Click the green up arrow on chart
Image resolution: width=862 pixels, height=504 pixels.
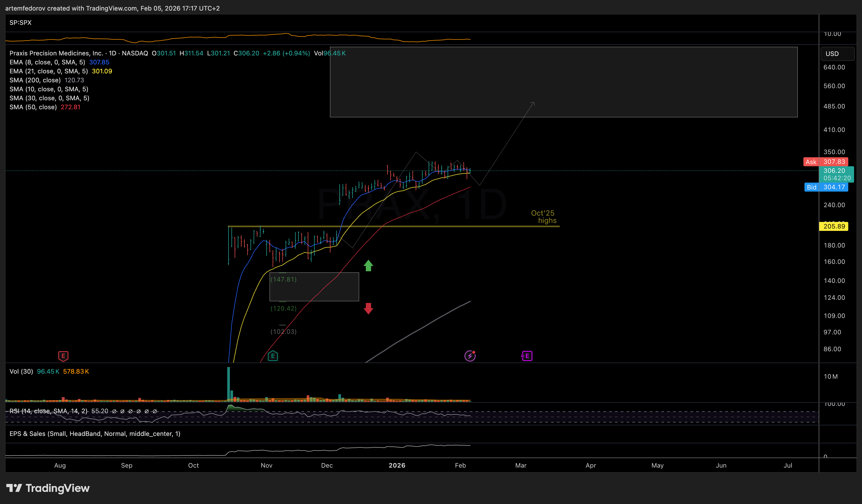coord(368,265)
